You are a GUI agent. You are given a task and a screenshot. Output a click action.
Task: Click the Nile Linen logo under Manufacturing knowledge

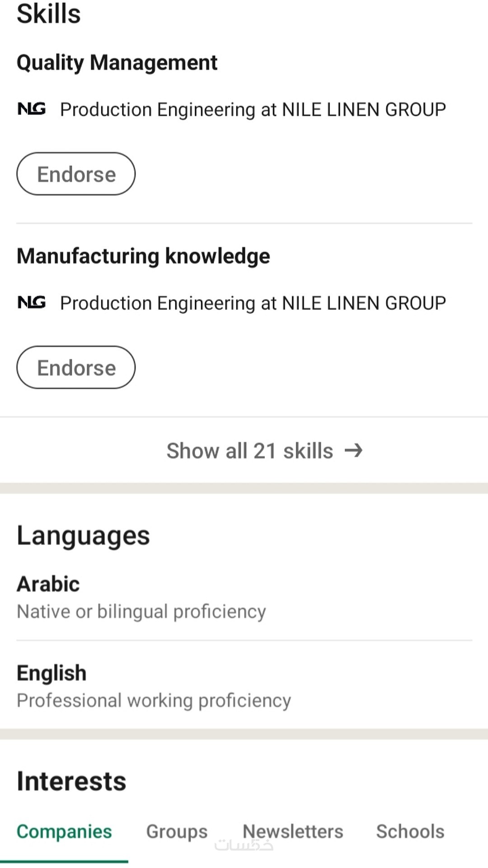(32, 302)
